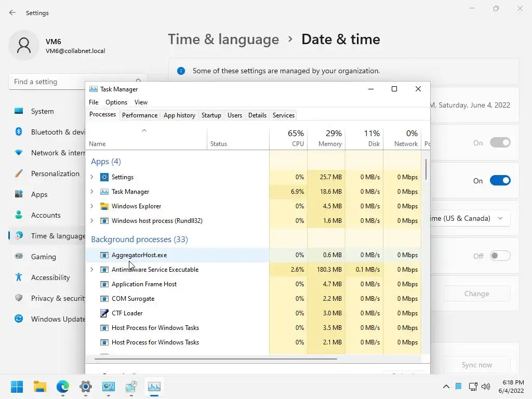Sort by the Memory column header
The image size is (532, 399).
326,139
